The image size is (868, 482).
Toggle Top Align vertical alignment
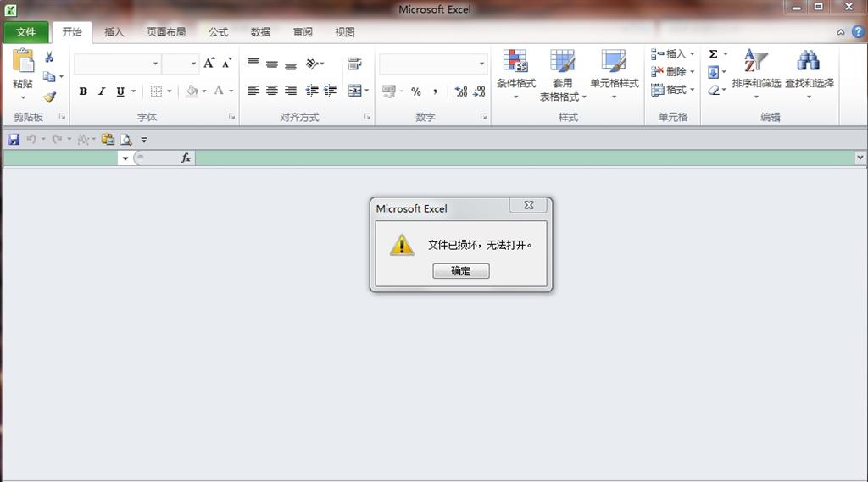pos(253,63)
